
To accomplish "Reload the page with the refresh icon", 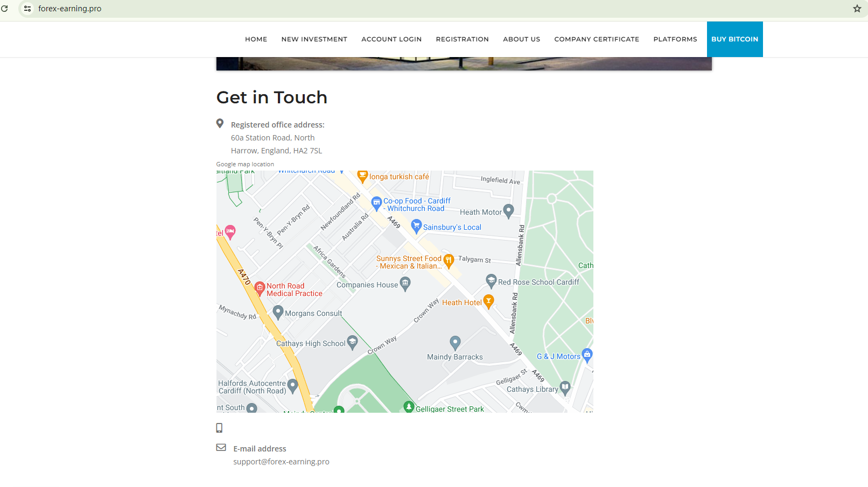I will tap(5, 9).
